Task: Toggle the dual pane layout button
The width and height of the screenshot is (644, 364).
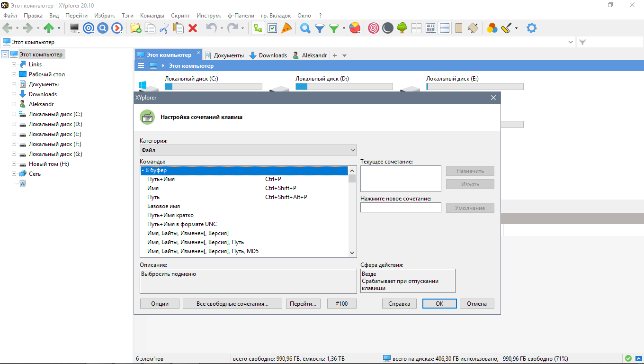Action: (x=445, y=28)
